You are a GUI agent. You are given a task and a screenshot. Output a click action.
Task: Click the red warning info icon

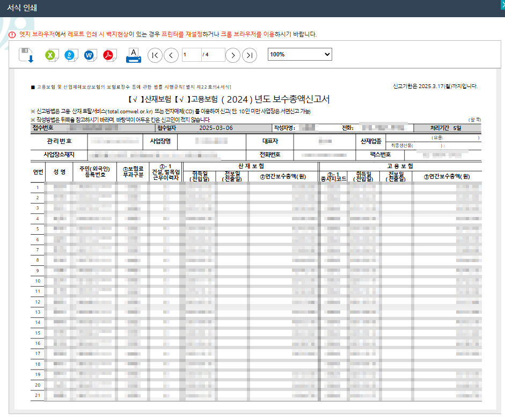12,35
